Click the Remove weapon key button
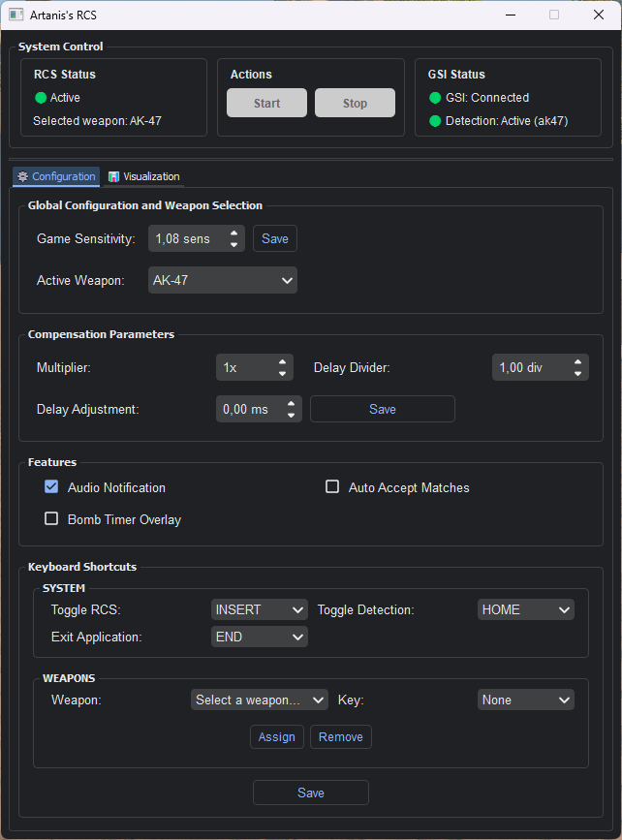 click(341, 737)
